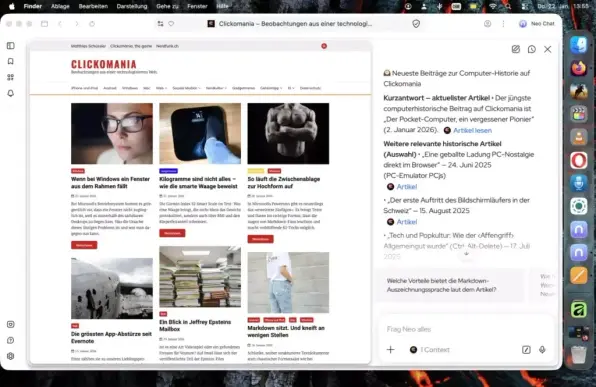Toggle Neo Chat button in toolbar
Viewport: 596px width, 387px height.
pos(537,24)
